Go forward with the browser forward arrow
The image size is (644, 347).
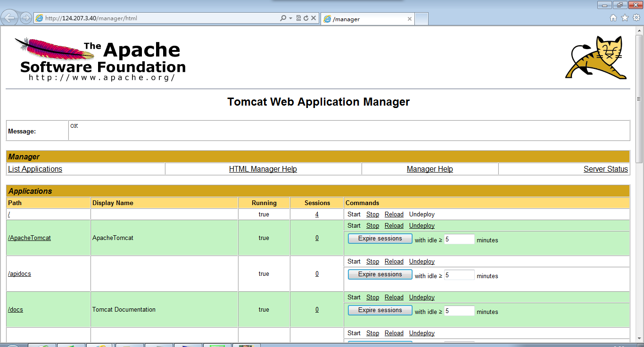[x=25, y=18]
